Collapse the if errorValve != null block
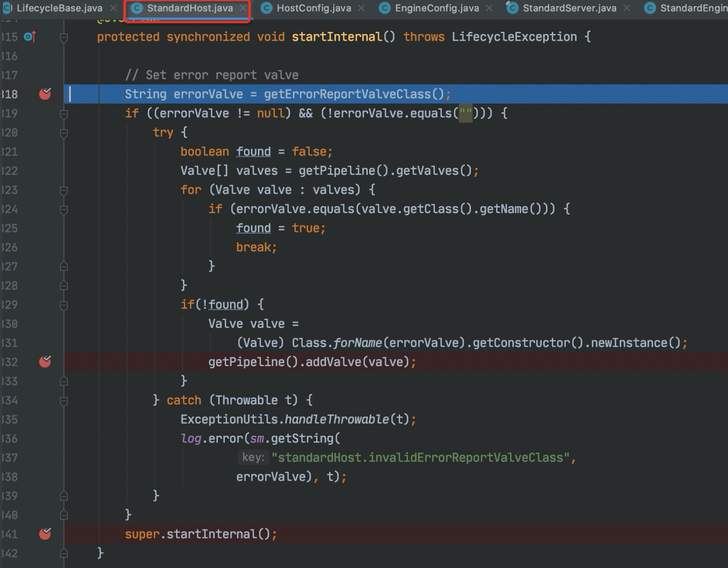 [64, 114]
